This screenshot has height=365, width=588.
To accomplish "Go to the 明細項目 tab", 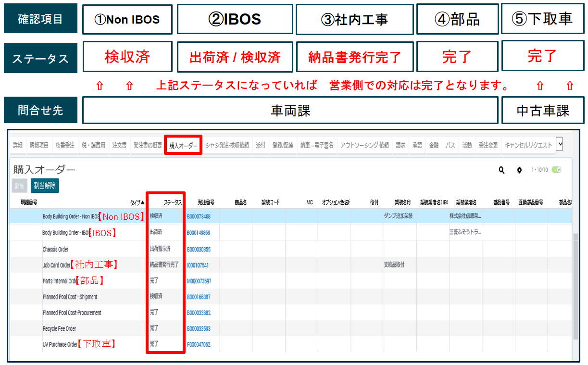I will (x=39, y=145).
